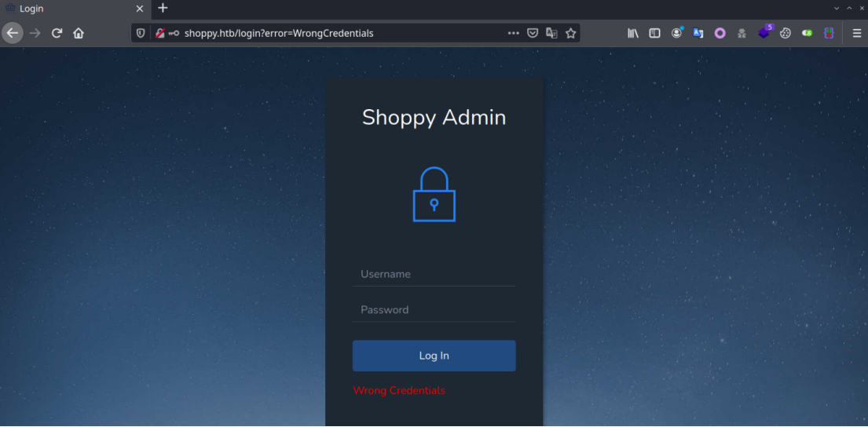
Task: Reload the current page
Action: click(57, 33)
